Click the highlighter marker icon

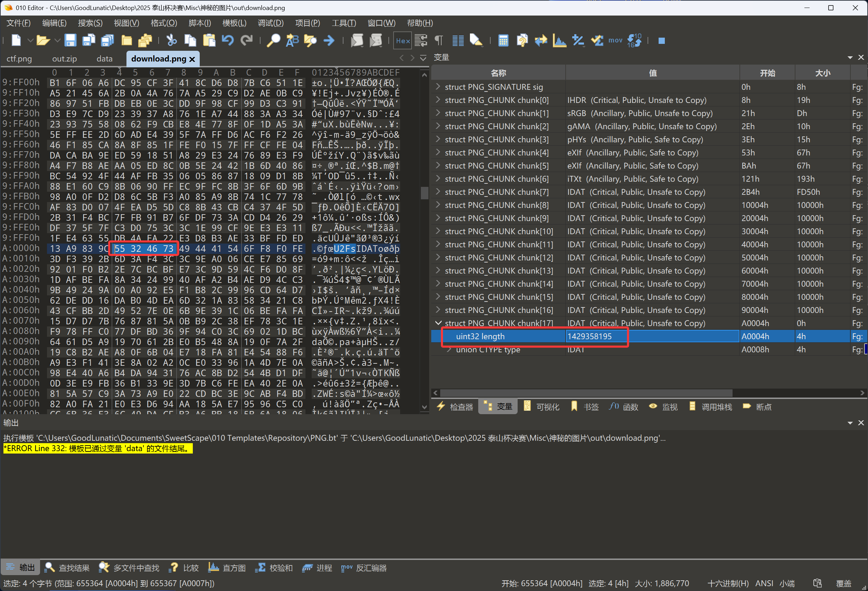[476, 40]
